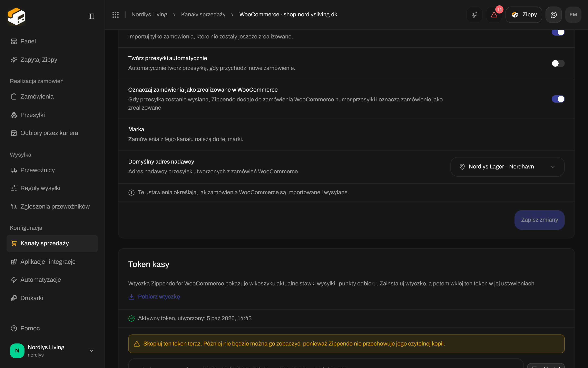
Task: Click the green active token check icon
Action: click(x=131, y=318)
